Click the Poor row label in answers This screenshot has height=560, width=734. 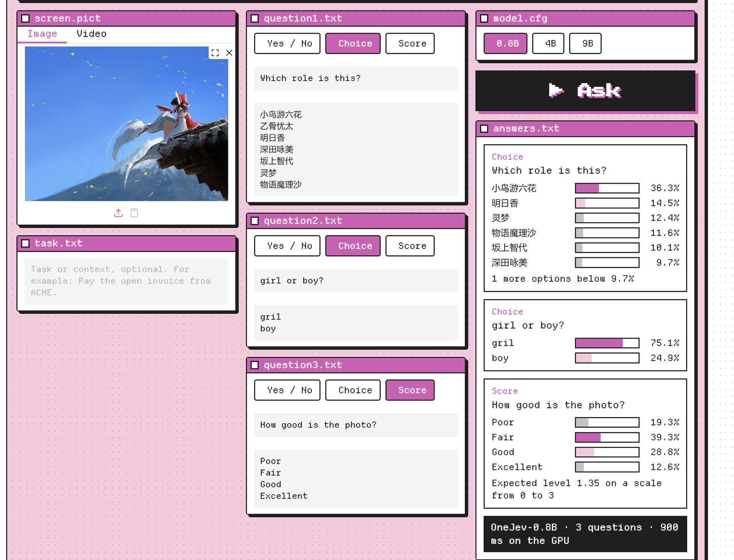tap(503, 422)
